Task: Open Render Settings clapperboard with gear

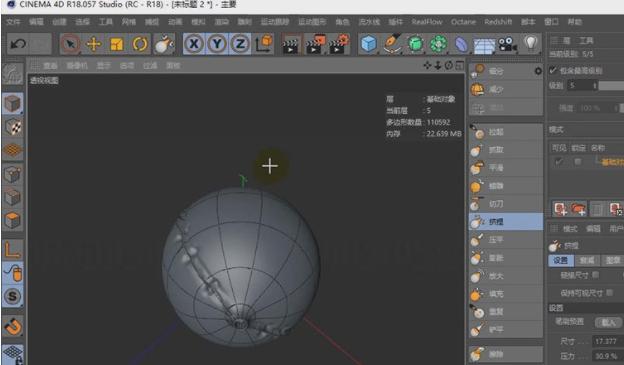Action: coord(339,43)
